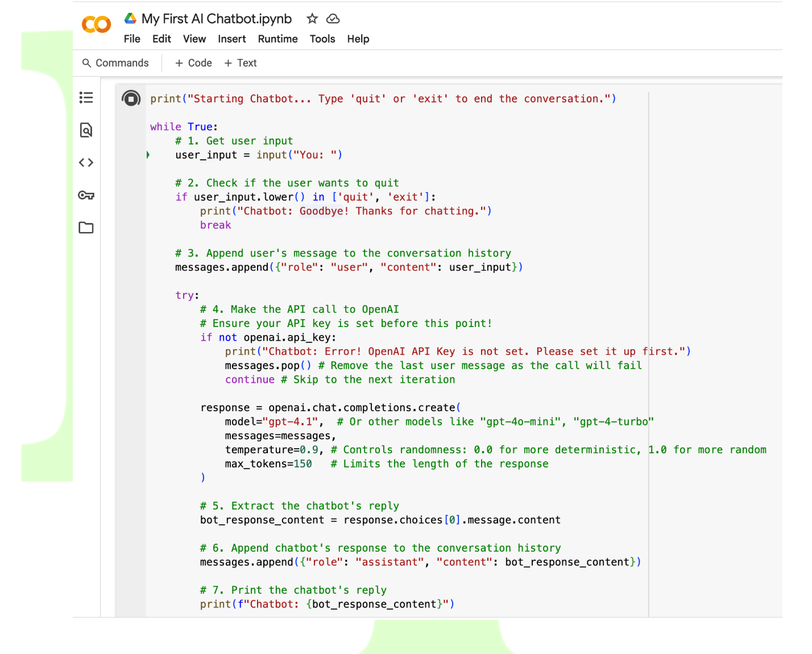This screenshot has height=654, width=812.
Task: Open the Tools menu
Action: click(x=322, y=39)
